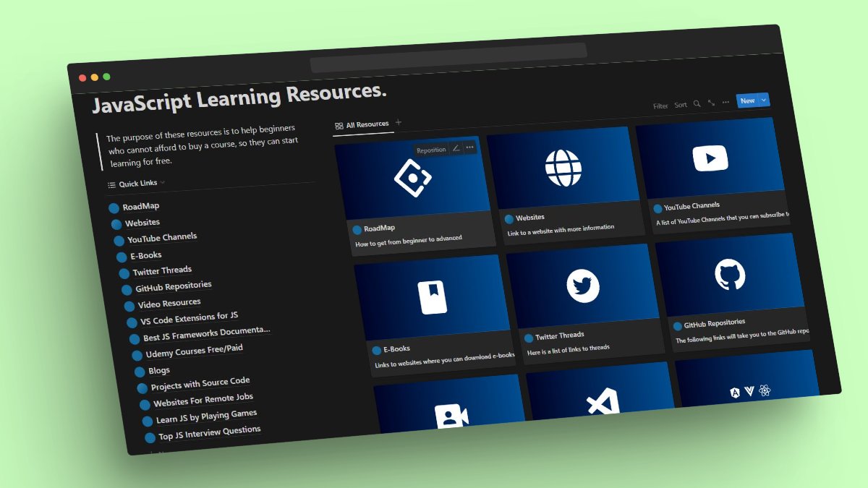
Task: Open Best JS Frameworks Documenta... link
Action: [x=206, y=334]
